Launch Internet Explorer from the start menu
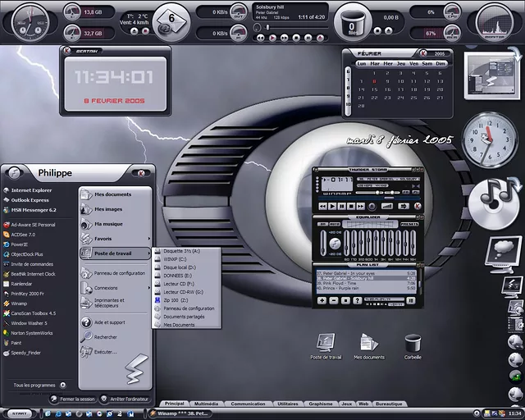Viewport: 525px width, 420px height. [x=31, y=190]
